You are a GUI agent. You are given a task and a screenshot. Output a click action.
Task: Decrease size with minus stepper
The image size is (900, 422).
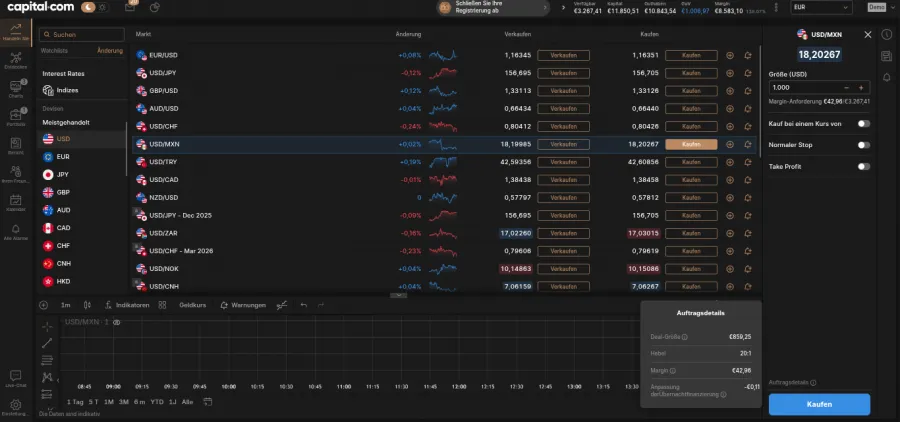point(847,88)
